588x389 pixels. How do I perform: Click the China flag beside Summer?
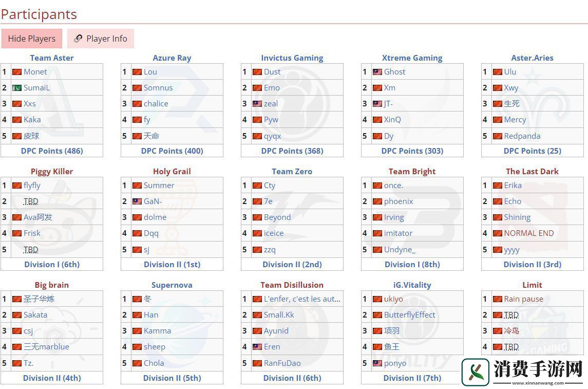[137, 186]
